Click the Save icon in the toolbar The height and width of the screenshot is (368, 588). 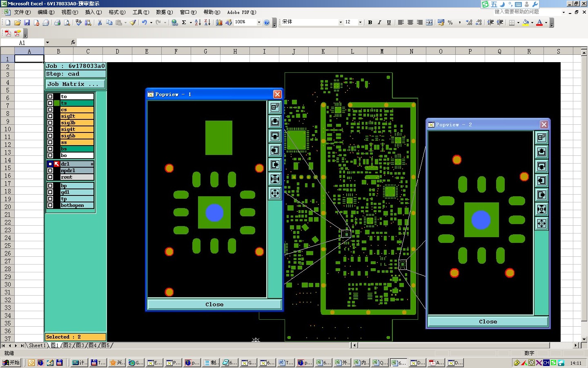pos(27,22)
